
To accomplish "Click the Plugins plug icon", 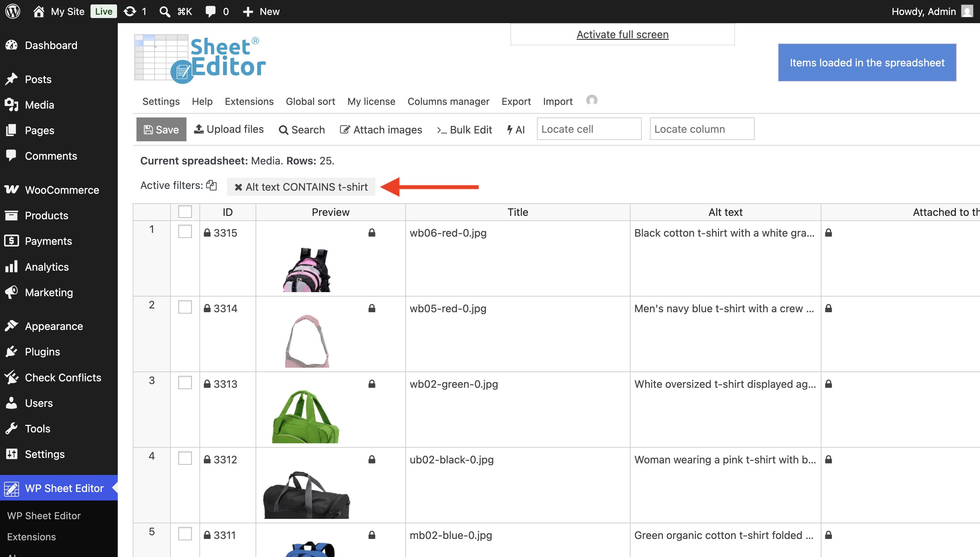I will point(12,351).
